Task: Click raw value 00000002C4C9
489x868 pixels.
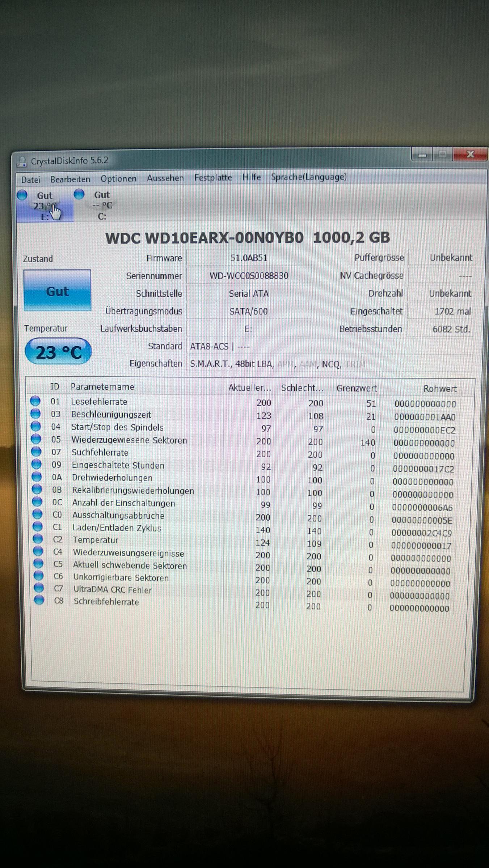Action: (421, 533)
